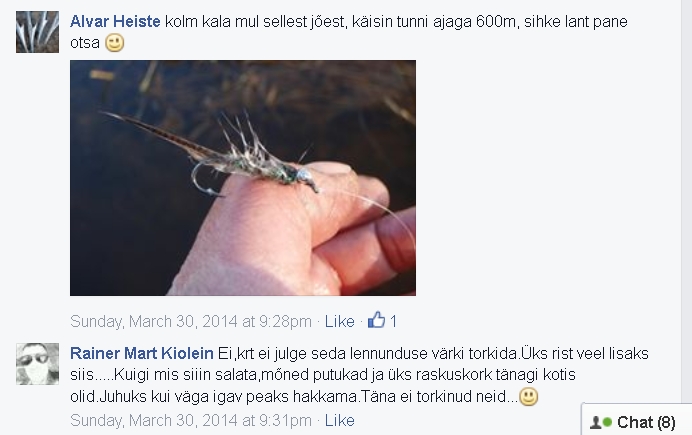The height and width of the screenshot is (435, 692).
Task: Click the Alvar Heiste name link
Action: coord(115,21)
